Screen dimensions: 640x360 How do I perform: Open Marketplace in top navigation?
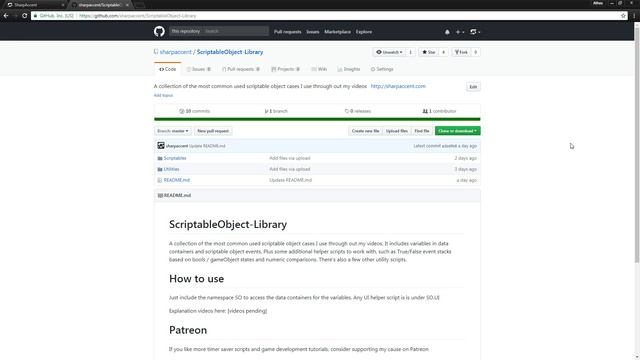click(x=338, y=32)
